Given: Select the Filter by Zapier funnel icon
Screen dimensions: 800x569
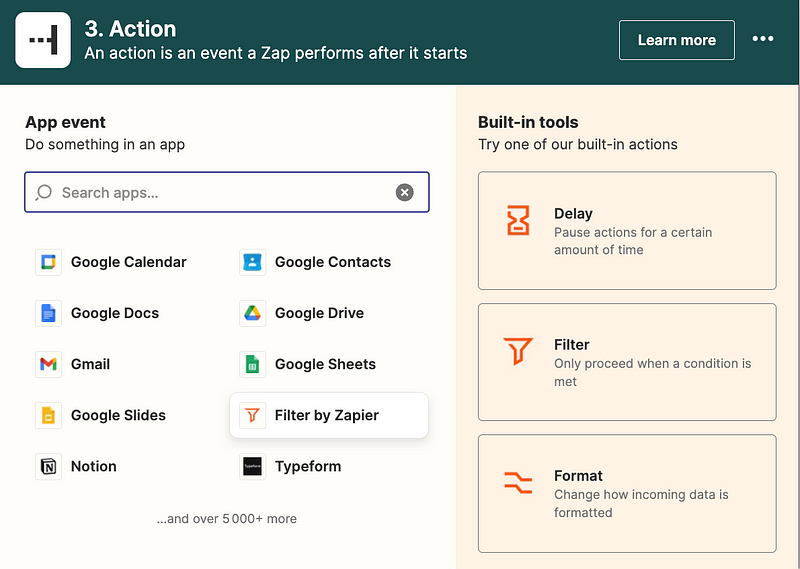Looking at the screenshot, I should pyautogui.click(x=253, y=415).
